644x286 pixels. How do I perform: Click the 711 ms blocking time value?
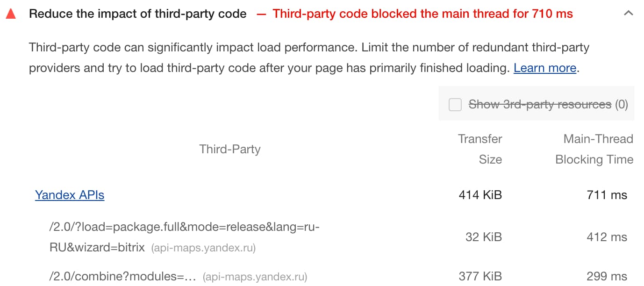tap(607, 195)
